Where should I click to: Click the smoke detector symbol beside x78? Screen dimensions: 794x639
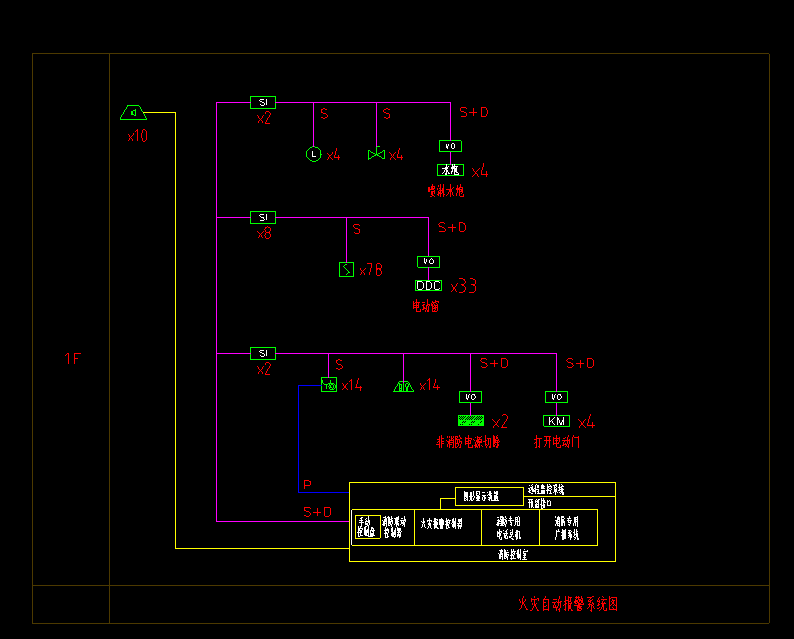coord(346,269)
